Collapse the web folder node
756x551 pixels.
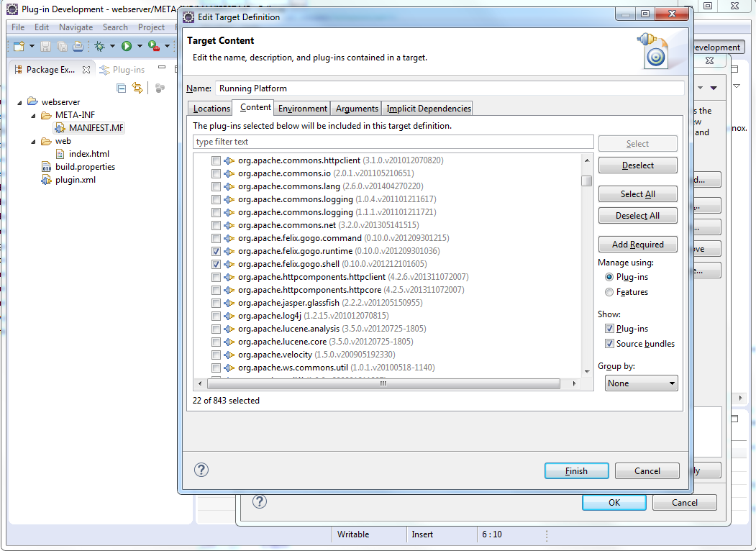33,141
